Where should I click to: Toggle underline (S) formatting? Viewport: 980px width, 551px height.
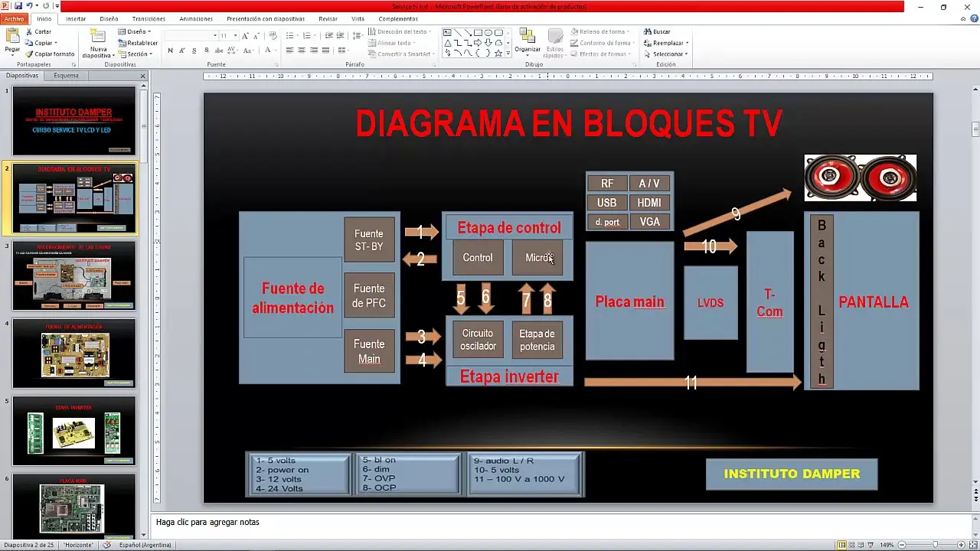[x=194, y=51]
